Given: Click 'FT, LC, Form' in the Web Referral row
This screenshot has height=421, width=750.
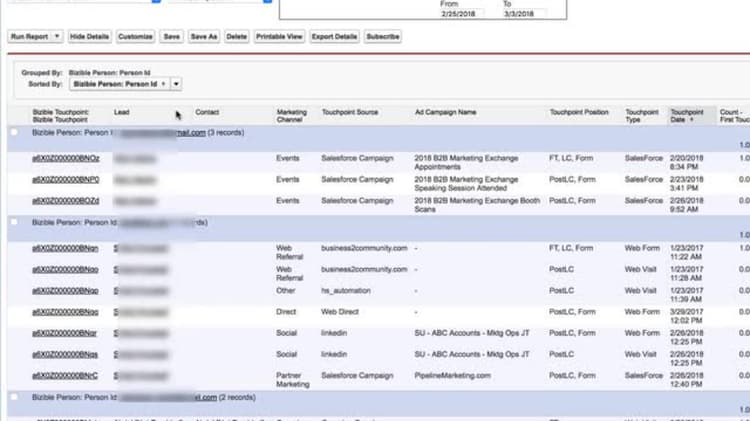Looking at the screenshot, I should coord(571,248).
